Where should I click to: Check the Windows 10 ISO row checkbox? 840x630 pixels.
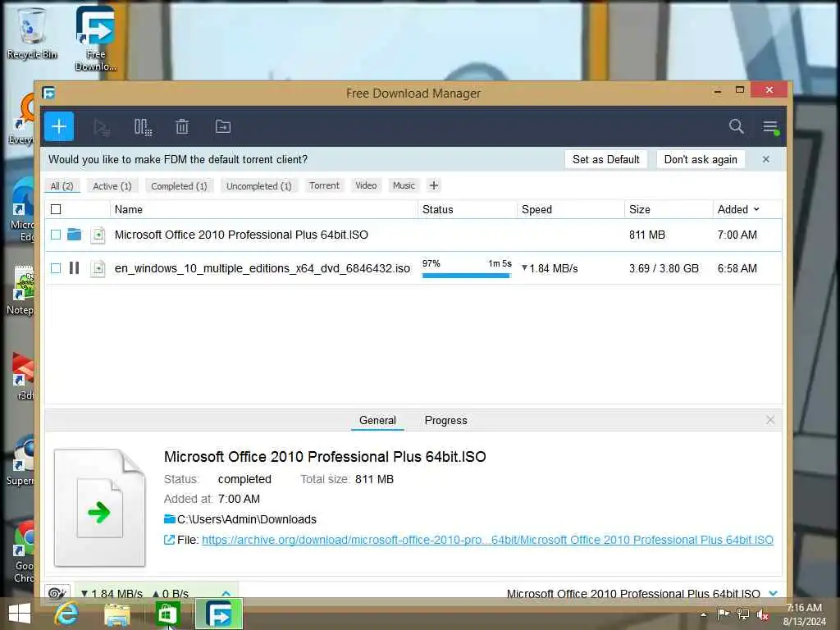(56, 268)
